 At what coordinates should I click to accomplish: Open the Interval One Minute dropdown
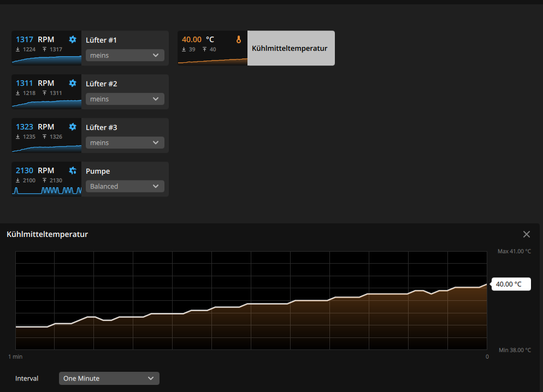pyautogui.click(x=109, y=378)
